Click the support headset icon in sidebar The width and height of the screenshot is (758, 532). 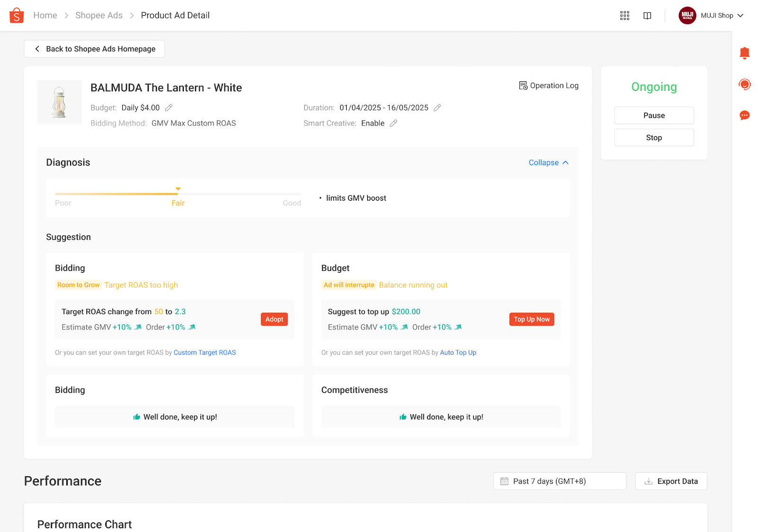[x=745, y=85]
